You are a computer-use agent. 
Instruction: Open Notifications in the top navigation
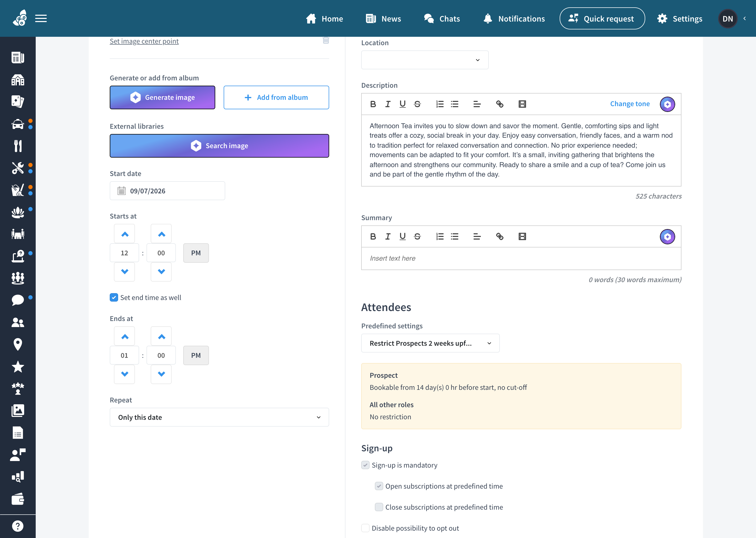pos(514,19)
